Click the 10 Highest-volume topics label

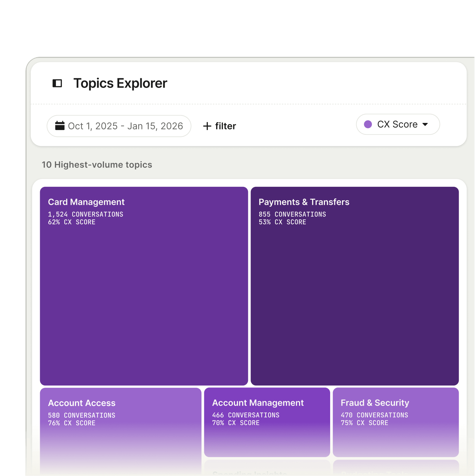97,165
